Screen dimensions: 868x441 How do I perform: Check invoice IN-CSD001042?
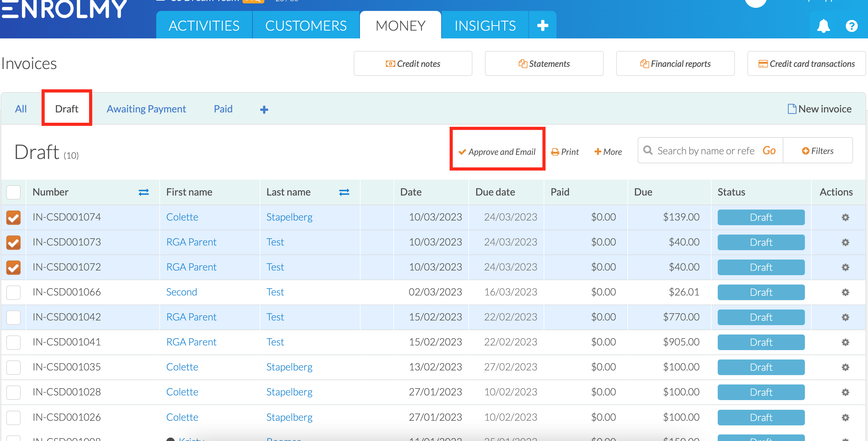pos(13,317)
